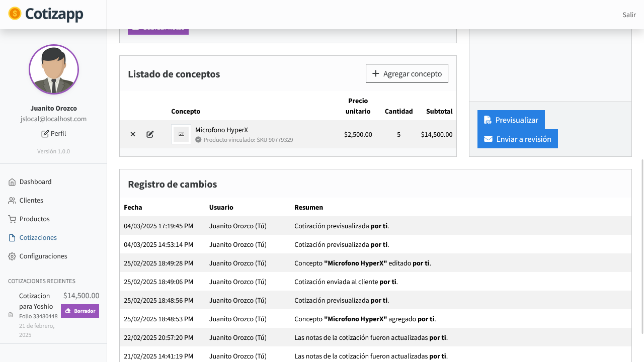
Task: Click the concept row subtotal $14,500.00
Action: tap(437, 134)
